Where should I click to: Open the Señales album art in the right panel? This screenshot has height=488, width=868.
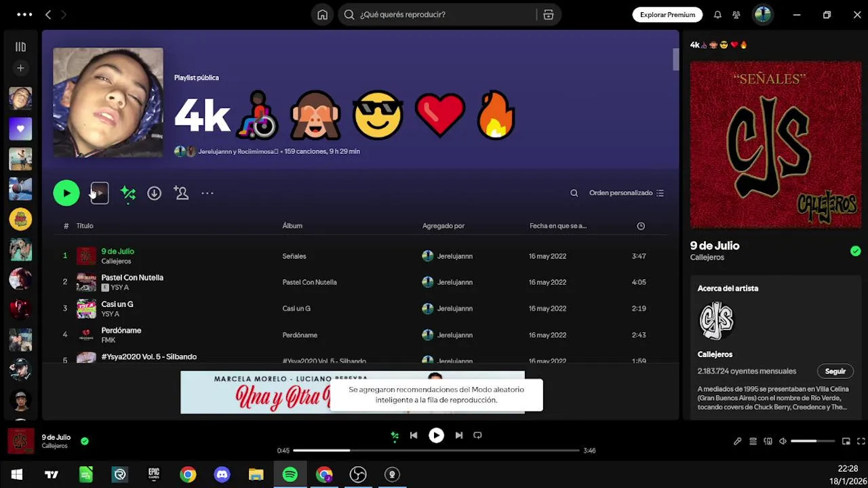[776, 145]
